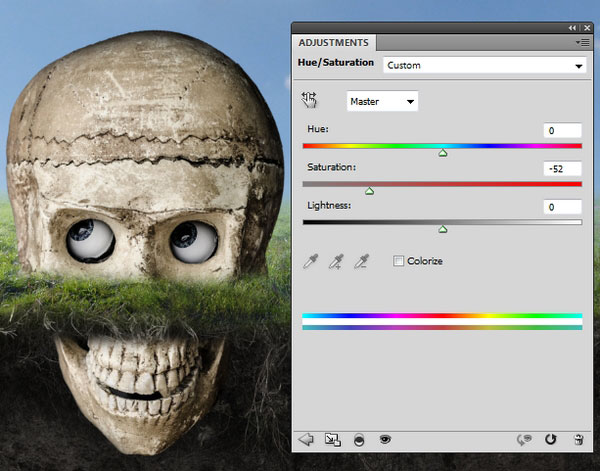Reset adjustment to defaults icon
Screen dimensions: 600x471
click(550, 439)
